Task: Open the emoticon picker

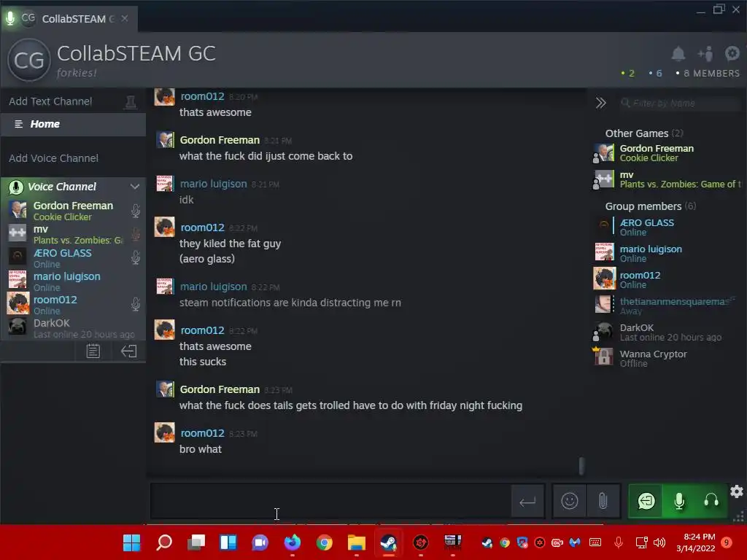Action: 569,501
